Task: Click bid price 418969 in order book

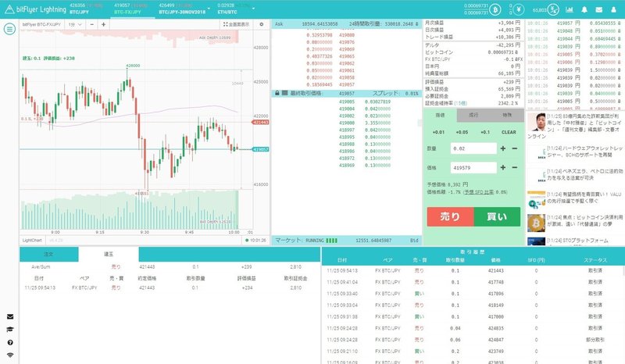Action: pyautogui.click(x=347, y=165)
